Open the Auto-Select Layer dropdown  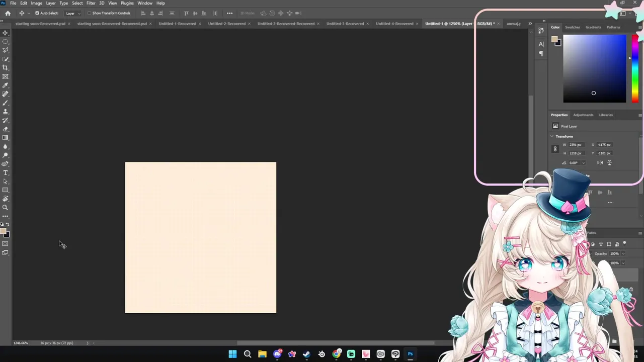(72, 13)
